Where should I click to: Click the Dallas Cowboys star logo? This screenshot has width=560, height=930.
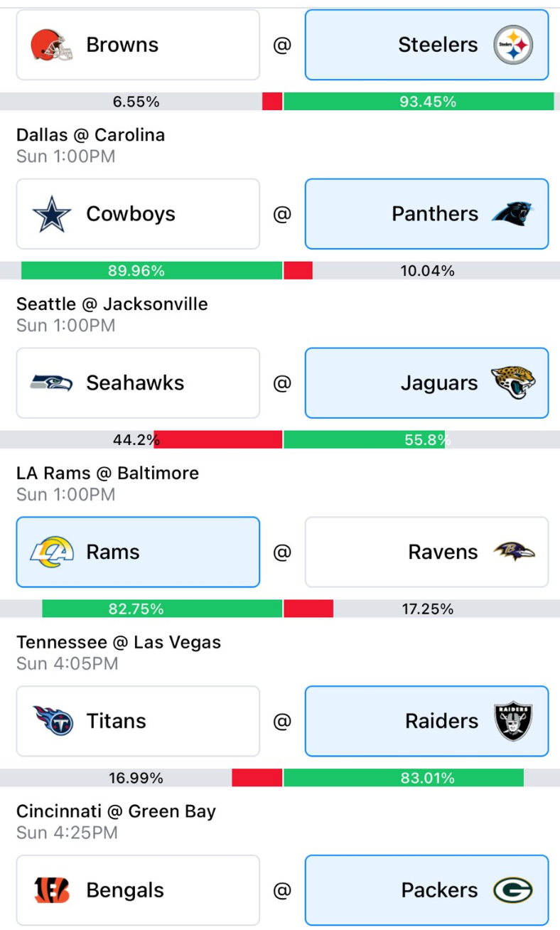(52, 214)
